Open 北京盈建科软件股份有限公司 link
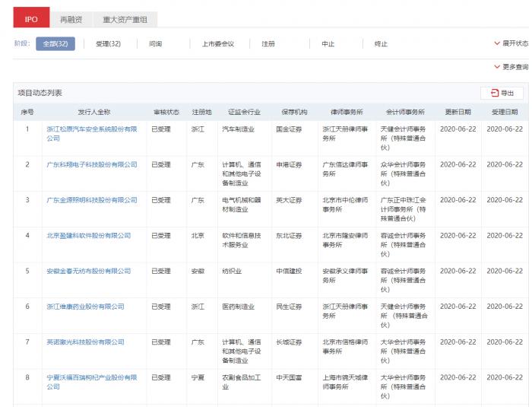 coord(88,236)
